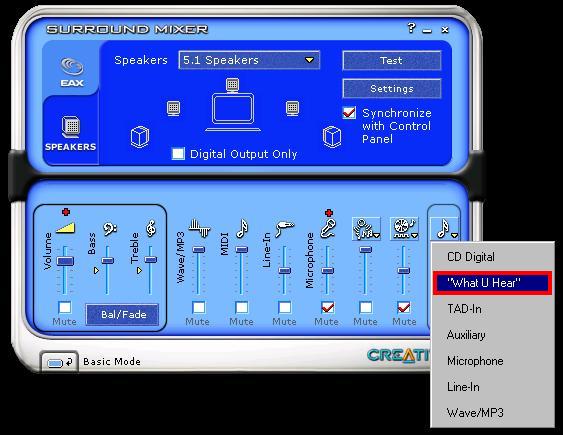Click the Bass reset arrow marker
Viewport: 563px width, 435px height.
(x=96, y=270)
